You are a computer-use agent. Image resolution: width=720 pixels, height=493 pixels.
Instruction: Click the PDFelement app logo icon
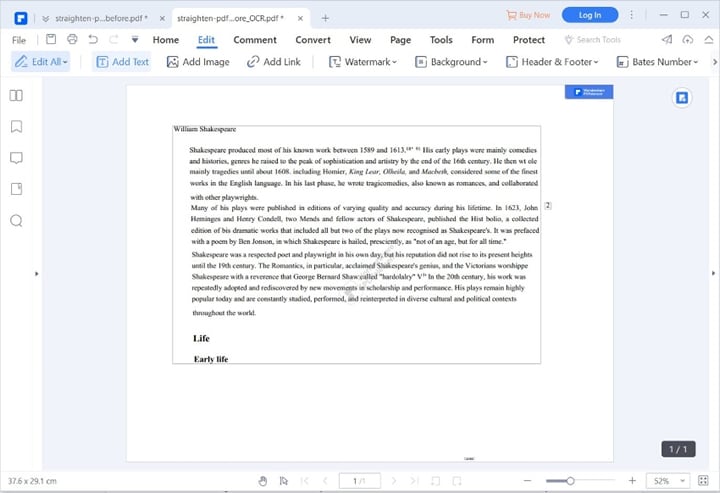coord(21,18)
